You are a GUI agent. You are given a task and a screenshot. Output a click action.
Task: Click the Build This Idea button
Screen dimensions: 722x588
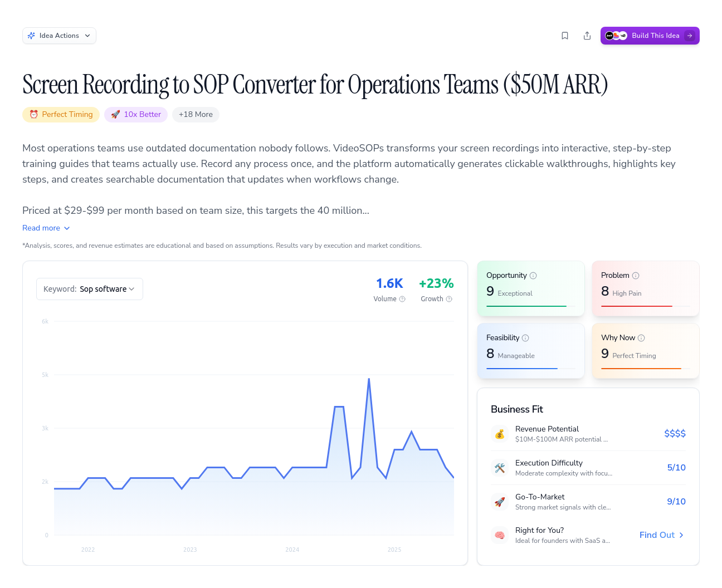(x=650, y=36)
